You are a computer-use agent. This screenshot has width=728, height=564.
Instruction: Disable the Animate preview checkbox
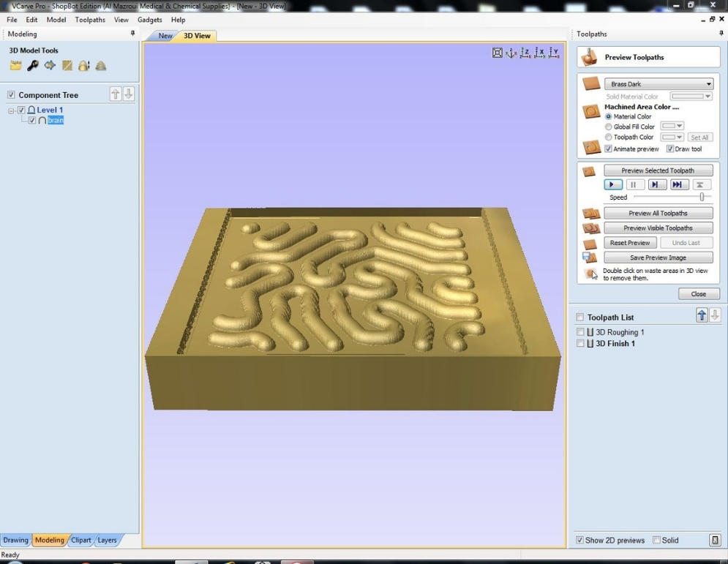pos(608,149)
